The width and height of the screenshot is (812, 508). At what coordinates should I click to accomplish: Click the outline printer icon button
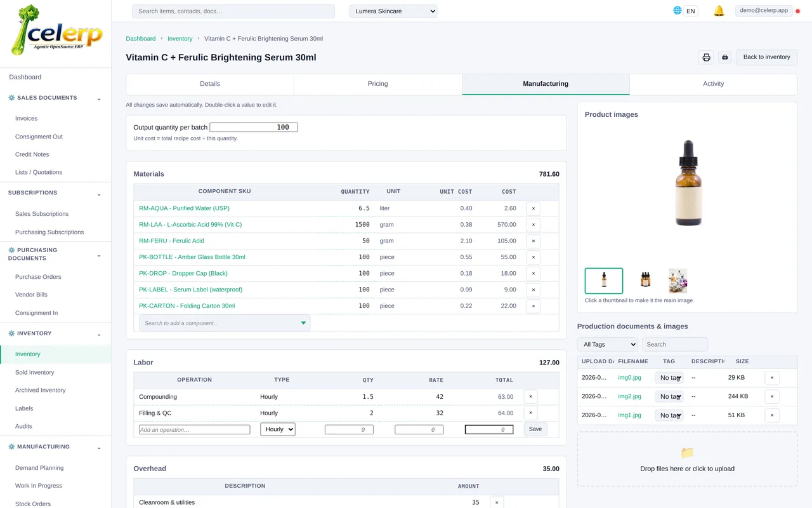click(x=706, y=57)
